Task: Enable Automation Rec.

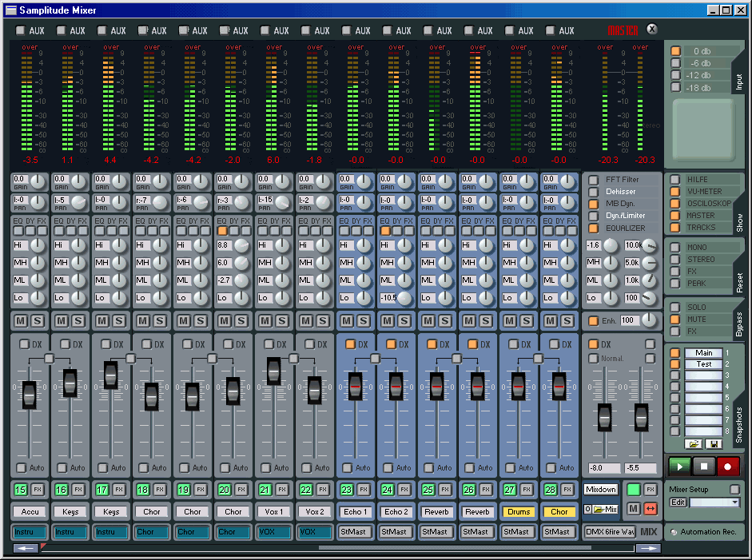Action: (x=674, y=532)
